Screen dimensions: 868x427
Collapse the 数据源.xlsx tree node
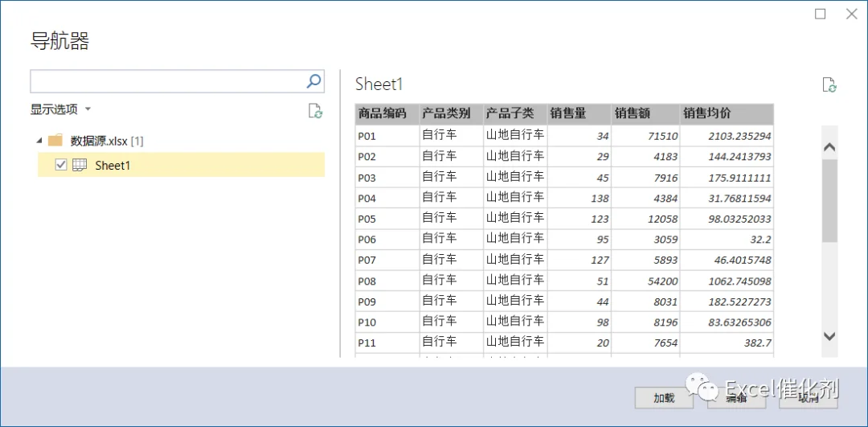click(x=39, y=141)
